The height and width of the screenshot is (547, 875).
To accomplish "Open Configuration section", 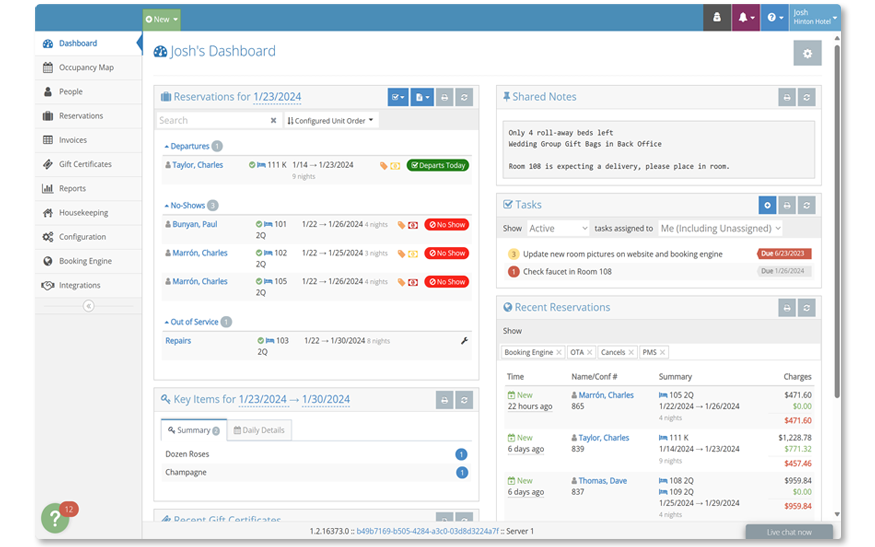I will pyautogui.click(x=88, y=237).
